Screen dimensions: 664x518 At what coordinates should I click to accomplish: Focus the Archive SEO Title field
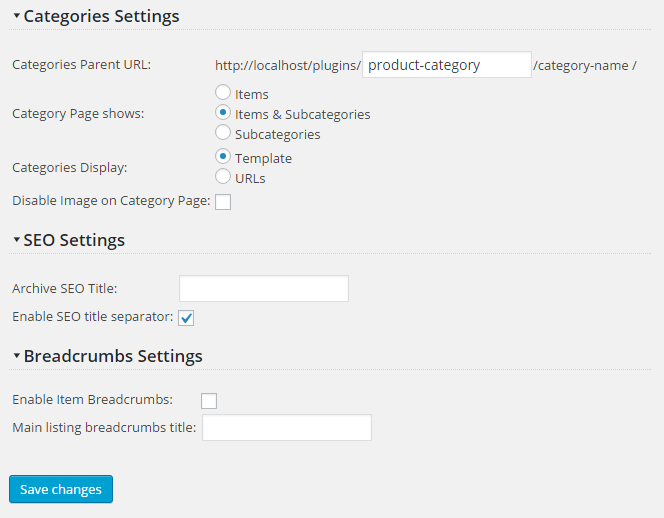264,288
